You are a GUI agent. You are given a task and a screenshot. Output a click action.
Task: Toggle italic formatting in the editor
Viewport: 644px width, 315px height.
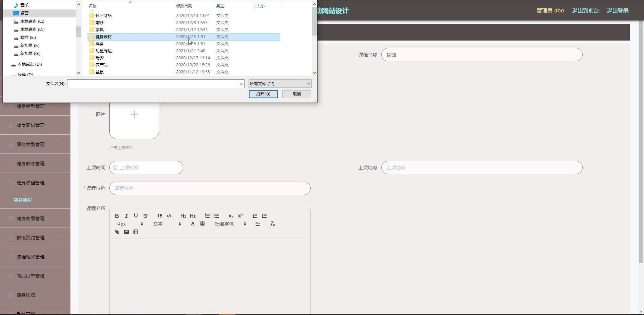126,216
